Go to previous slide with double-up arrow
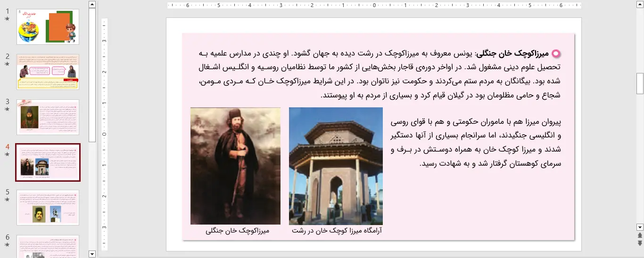This screenshot has height=258, width=644. (640, 235)
